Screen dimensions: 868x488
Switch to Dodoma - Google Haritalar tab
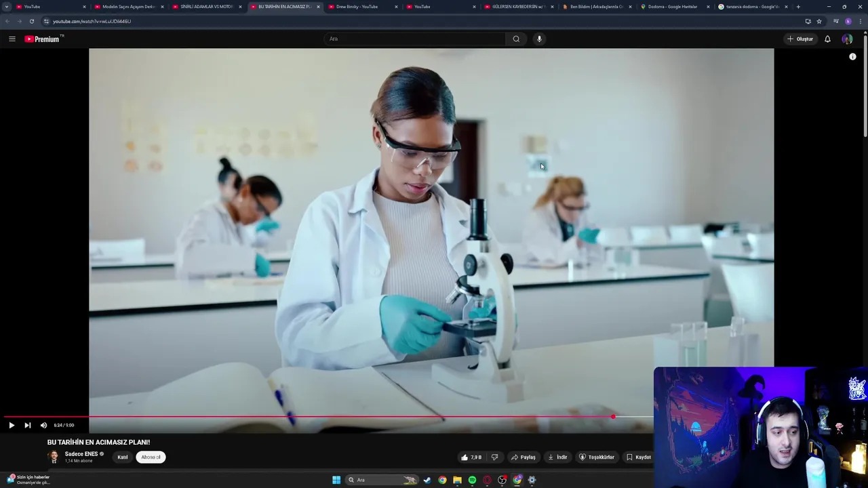pyautogui.click(x=675, y=7)
